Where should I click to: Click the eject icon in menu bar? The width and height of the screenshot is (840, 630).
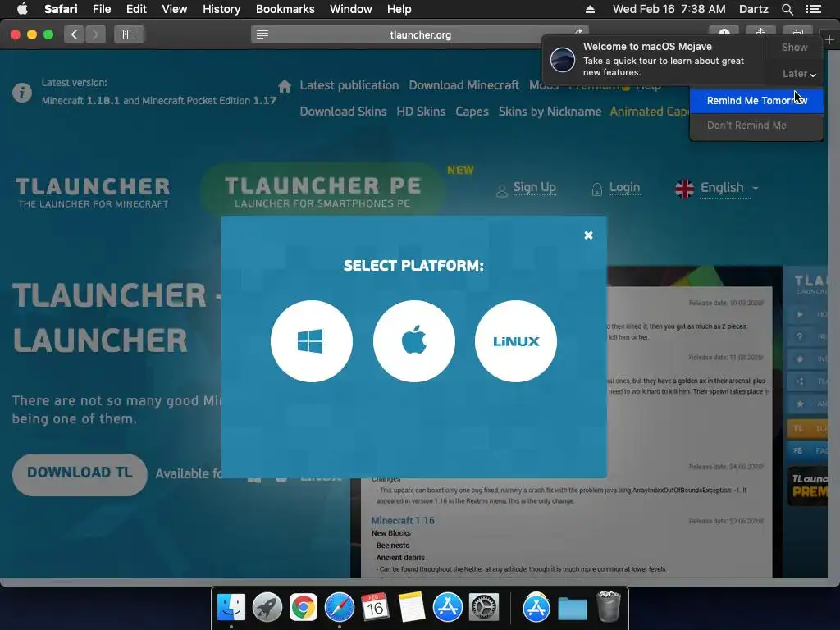click(x=590, y=9)
